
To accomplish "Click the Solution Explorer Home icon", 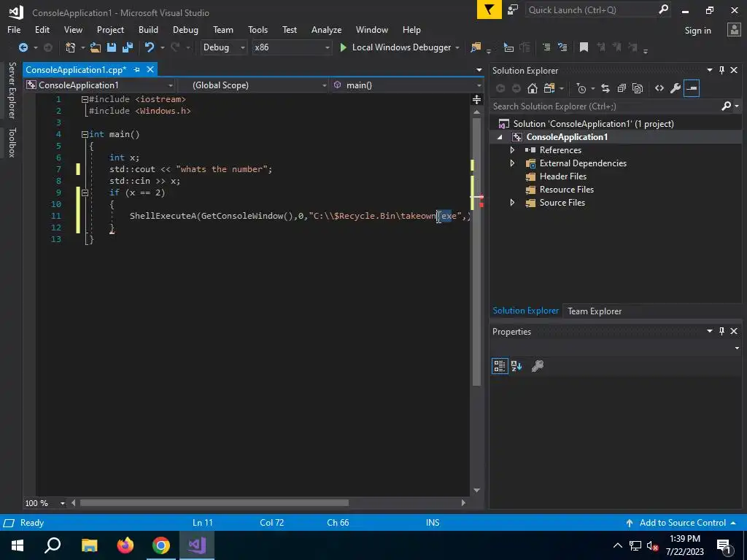I will pyautogui.click(x=533, y=88).
